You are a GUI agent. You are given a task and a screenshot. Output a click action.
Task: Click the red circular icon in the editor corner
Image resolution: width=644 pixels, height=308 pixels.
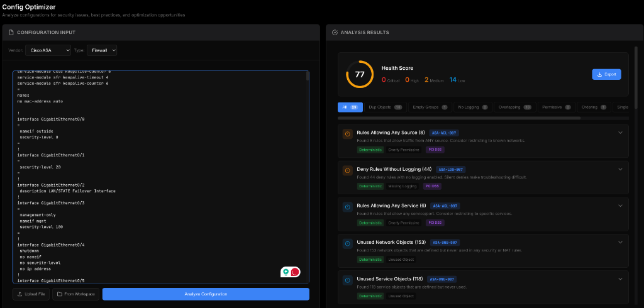[x=295, y=272]
